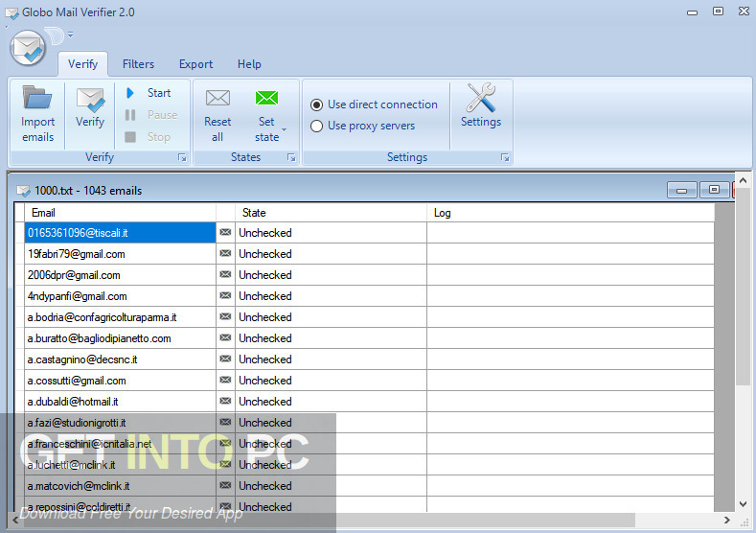Image resolution: width=756 pixels, height=533 pixels.
Task: Open the quick access toolbar dropdown arrow
Action: (x=70, y=35)
